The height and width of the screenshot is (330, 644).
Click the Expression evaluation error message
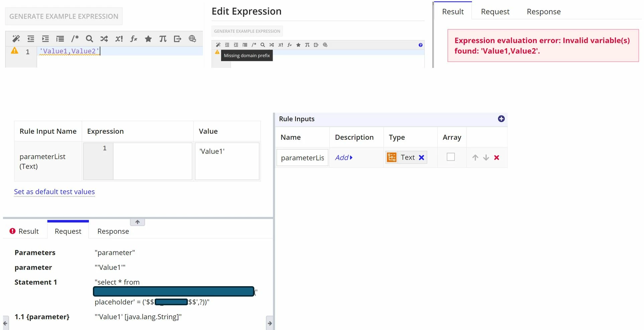[543, 45]
